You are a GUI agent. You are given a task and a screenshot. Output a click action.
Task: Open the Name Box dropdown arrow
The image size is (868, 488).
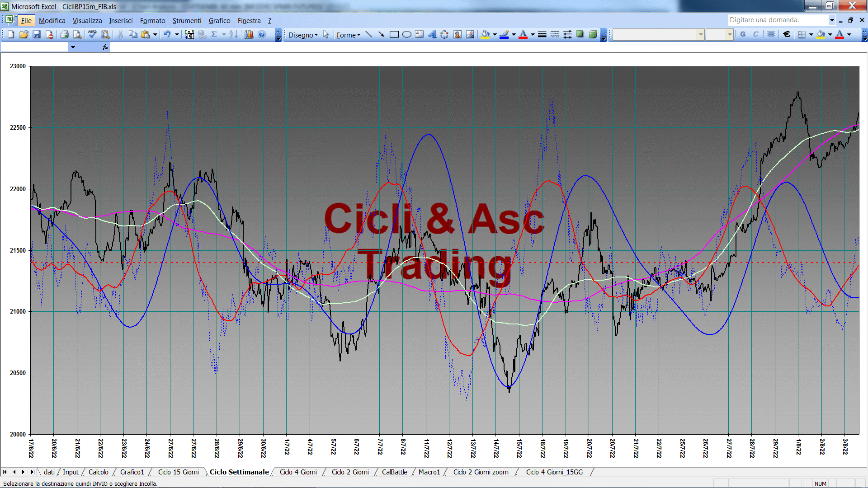pyautogui.click(x=72, y=47)
